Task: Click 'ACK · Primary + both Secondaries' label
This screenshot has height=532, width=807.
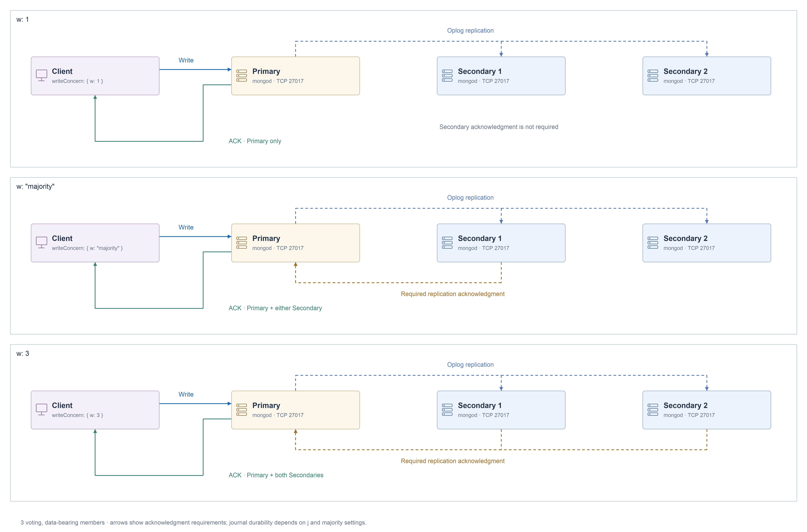Action: point(276,475)
